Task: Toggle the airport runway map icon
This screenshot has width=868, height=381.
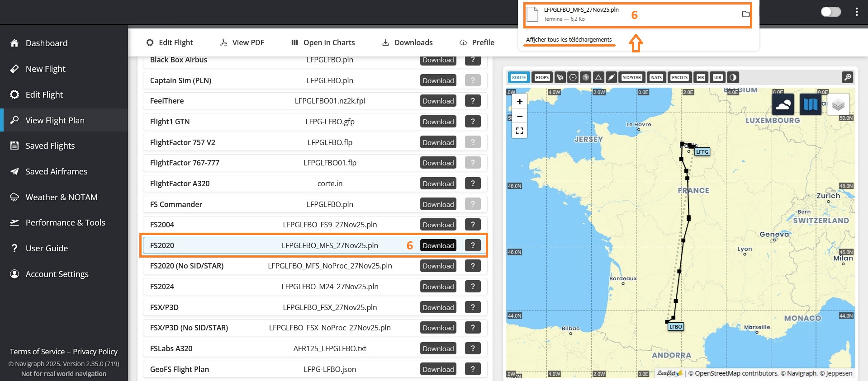Action: pos(611,77)
